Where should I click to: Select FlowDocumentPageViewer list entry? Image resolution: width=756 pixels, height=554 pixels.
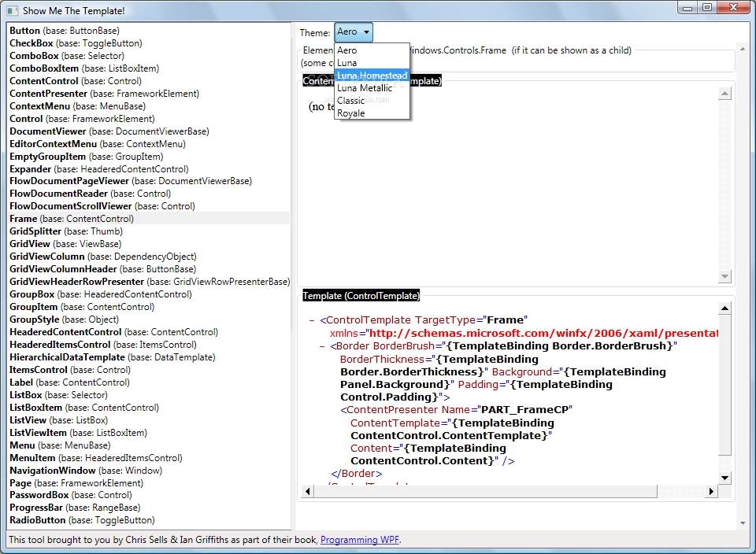150,181
